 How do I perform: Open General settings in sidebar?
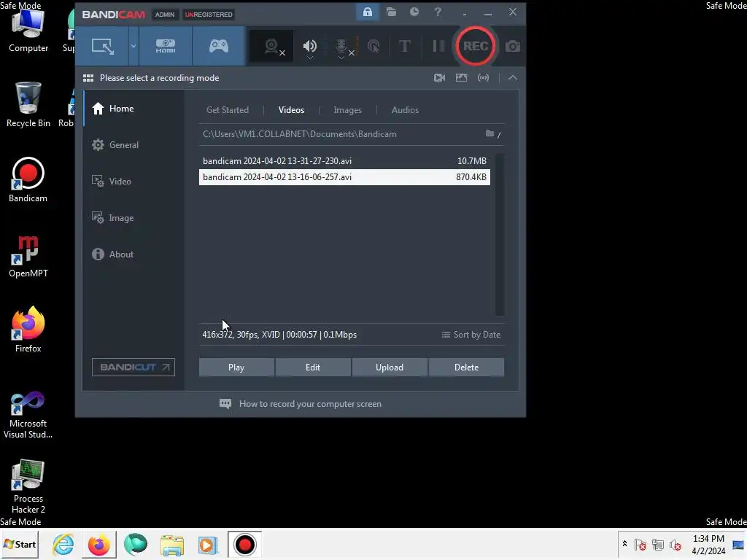click(133, 145)
